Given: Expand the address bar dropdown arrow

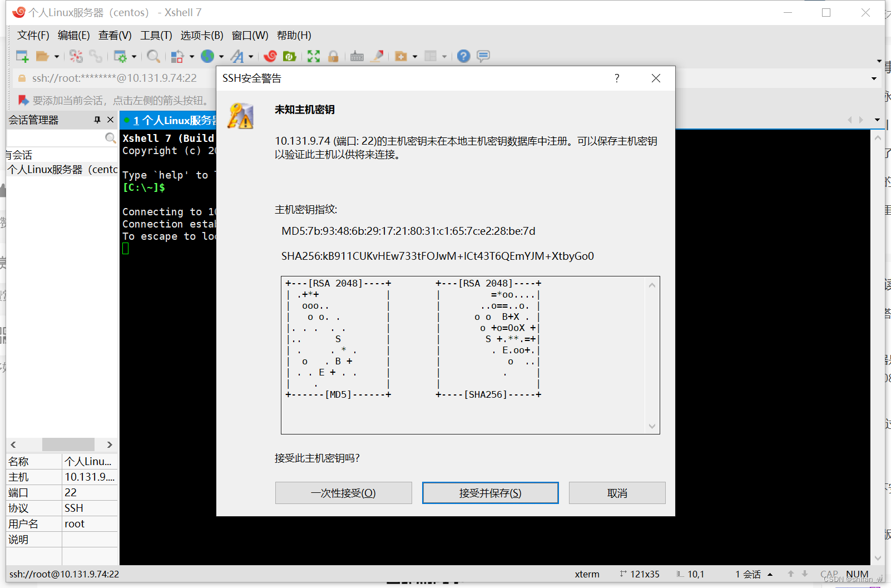Looking at the screenshot, I should [875, 78].
